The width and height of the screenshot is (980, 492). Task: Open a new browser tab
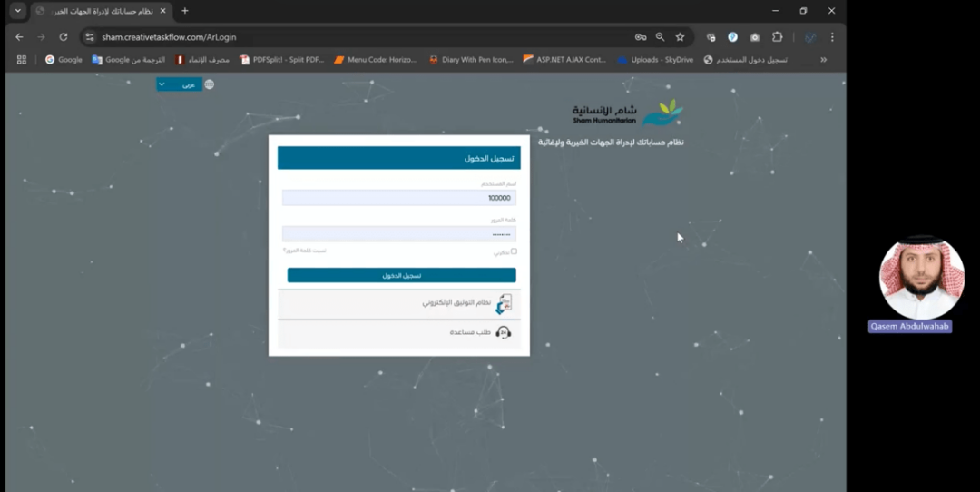tap(185, 11)
